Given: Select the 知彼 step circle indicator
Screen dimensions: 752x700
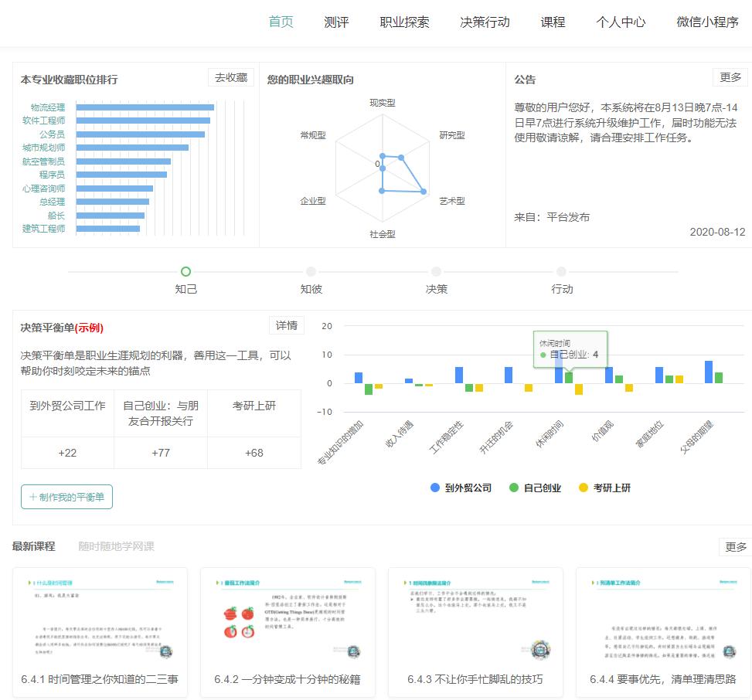Looking at the screenshot, I should point(311,272).
